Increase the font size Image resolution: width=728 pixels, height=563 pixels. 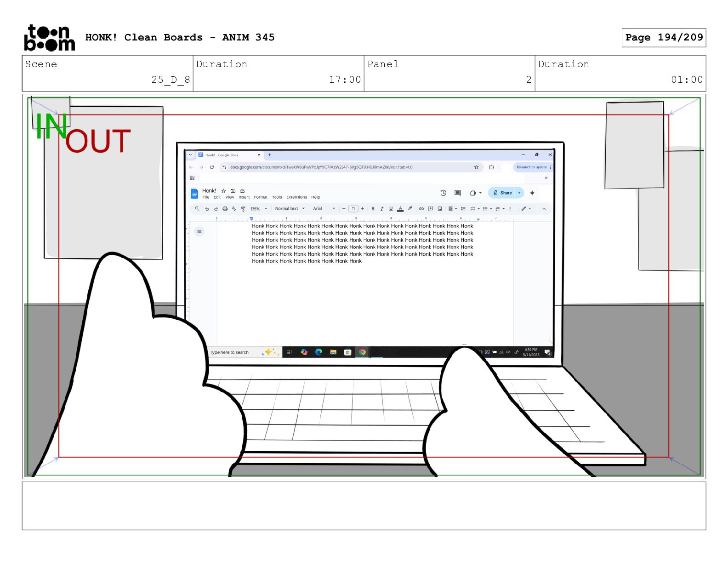[363, 209]
